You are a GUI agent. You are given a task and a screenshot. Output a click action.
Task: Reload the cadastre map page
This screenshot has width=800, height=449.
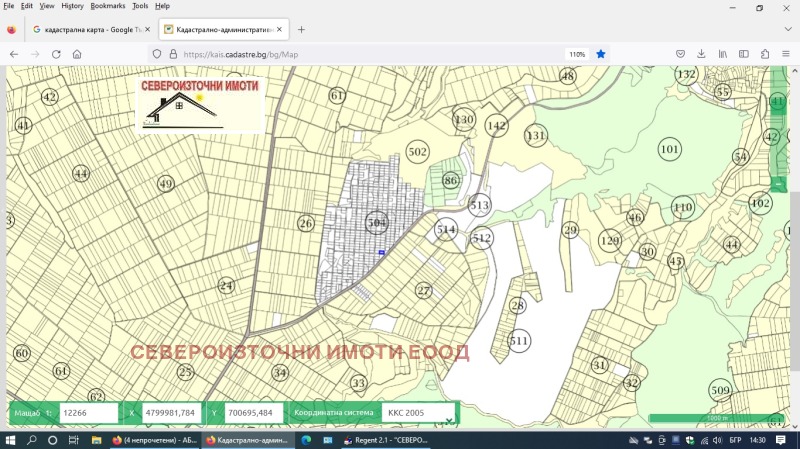point(56,54)
